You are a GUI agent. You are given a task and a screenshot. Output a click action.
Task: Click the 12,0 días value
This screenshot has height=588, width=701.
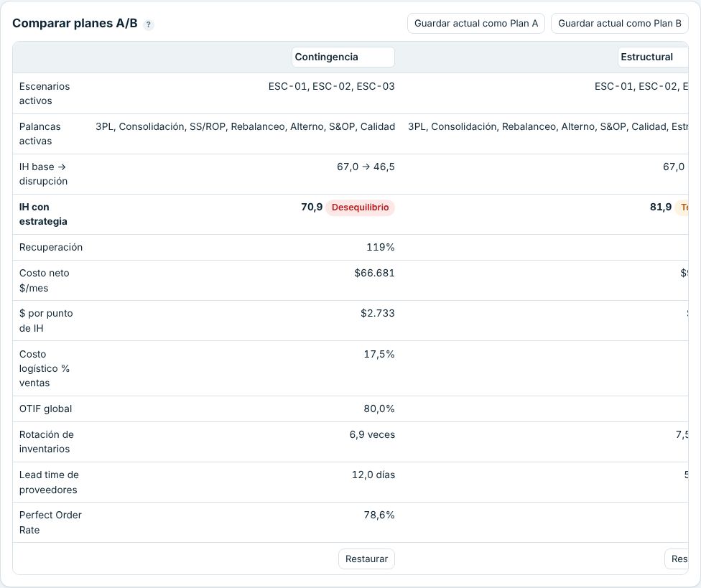click(373, 475)
